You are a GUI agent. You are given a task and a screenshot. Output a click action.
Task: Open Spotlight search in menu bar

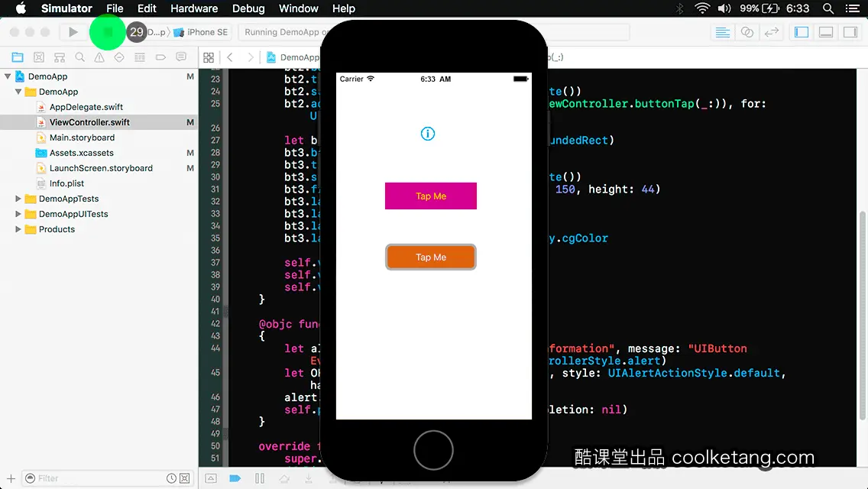click(828, 8)
